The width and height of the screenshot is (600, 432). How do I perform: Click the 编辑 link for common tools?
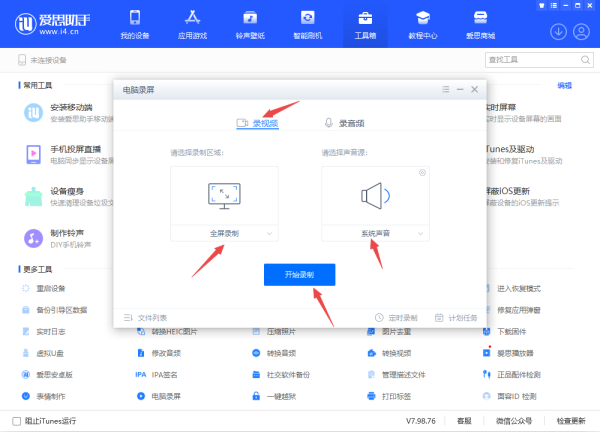[564, 85]
